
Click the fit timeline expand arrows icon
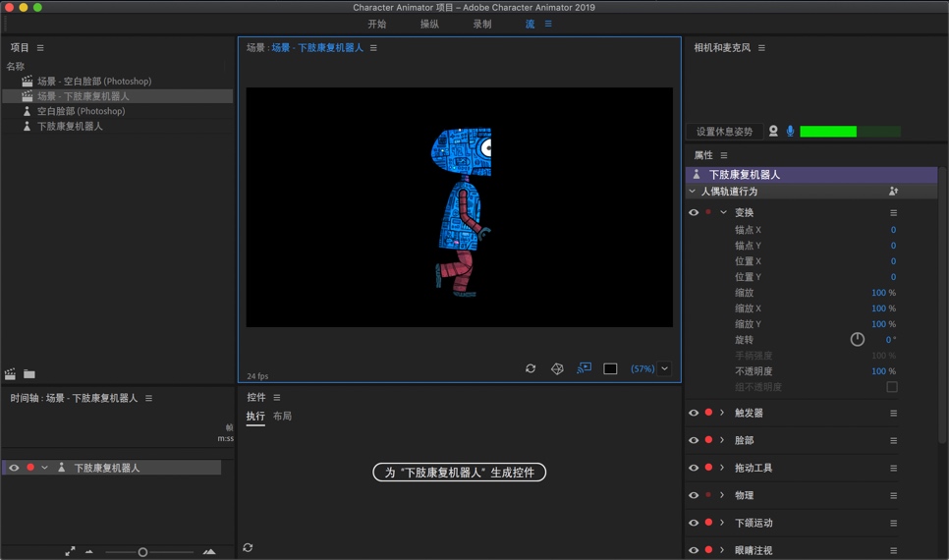pos(70,551)
